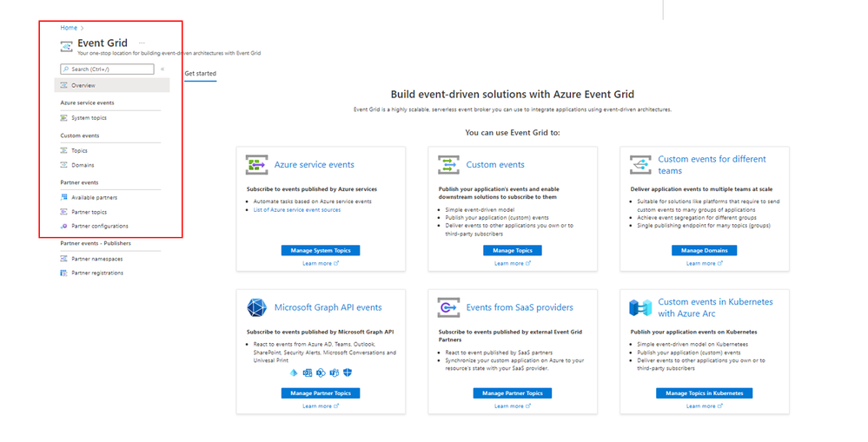Click the Kubernetes with Azure Arc icon
The image size is (868, 442).
pos(640,307)
